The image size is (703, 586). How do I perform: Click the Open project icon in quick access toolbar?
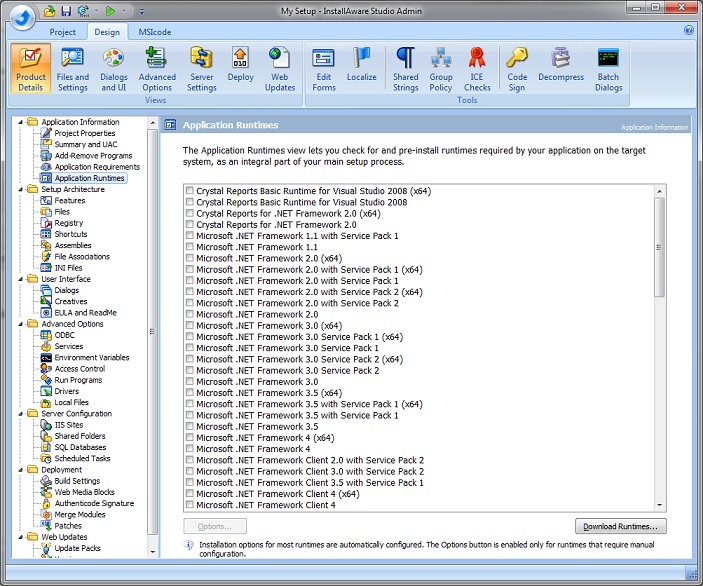49,11
